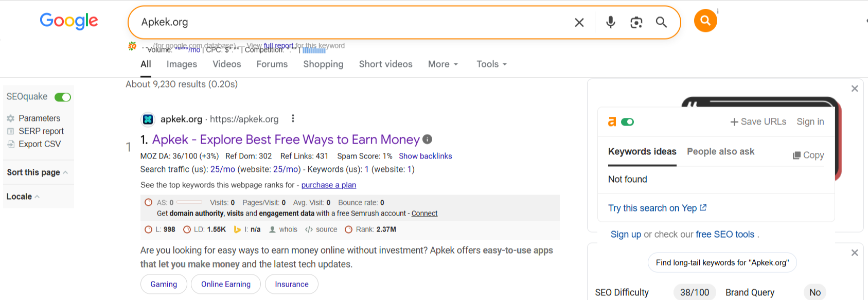Click the orange search extension button
Screen dimensions: 868x300
tap(705, 21)
